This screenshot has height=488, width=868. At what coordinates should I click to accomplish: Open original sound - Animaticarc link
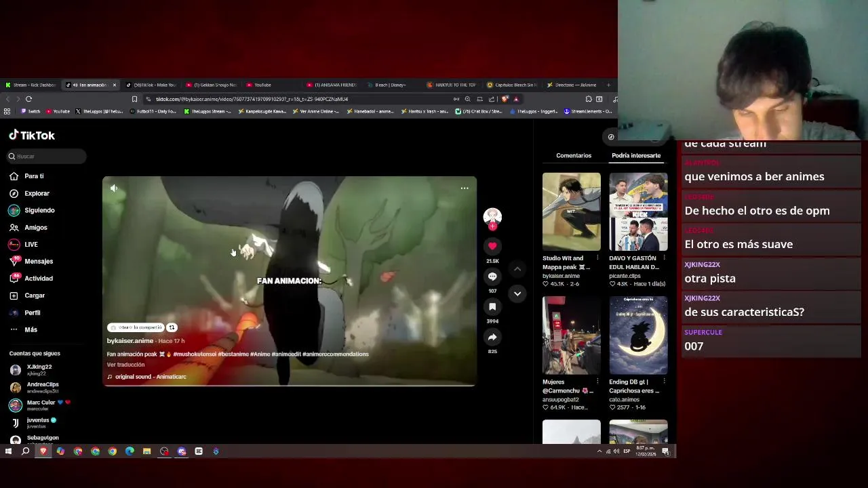(x=146, y=377)
